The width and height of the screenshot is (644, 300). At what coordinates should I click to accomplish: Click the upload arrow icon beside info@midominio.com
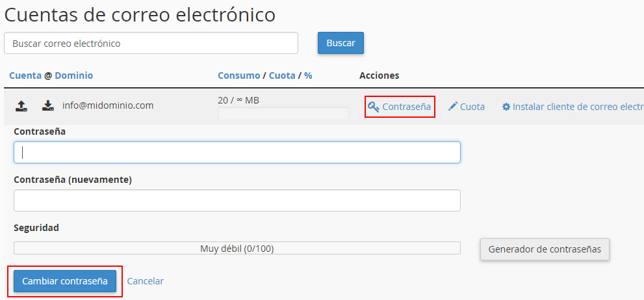(21, 105)
